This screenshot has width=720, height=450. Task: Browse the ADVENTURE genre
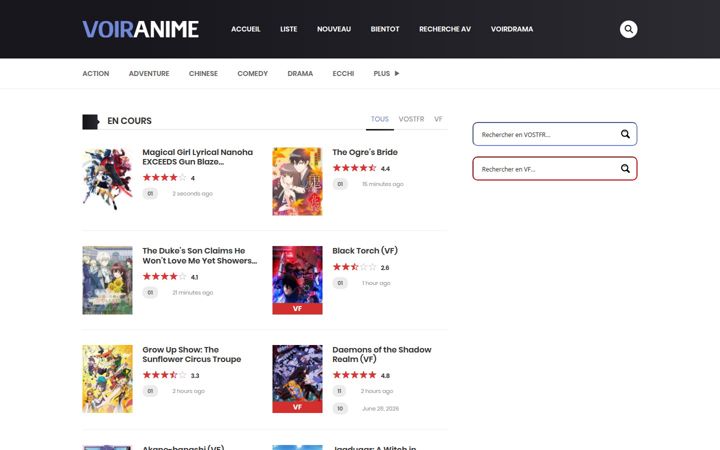pos(149,73)
